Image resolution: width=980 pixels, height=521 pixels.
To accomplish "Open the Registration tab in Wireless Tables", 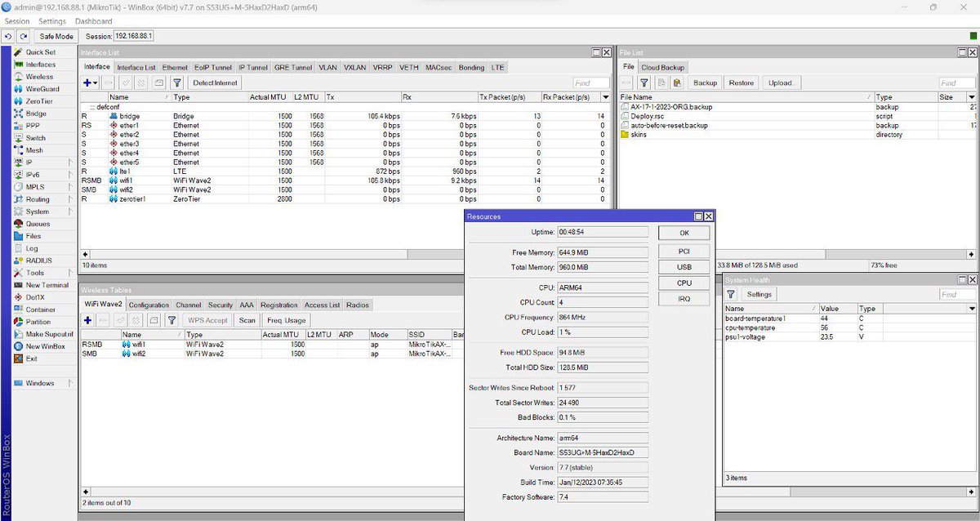I will (x=278, y=305).
